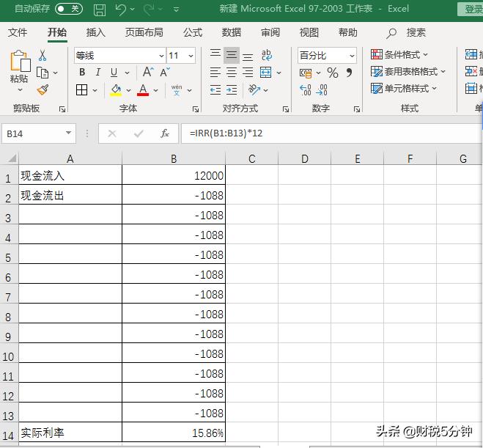The height and width of the screenshot is (448, 483).
Task: Open the font name dropdown
Action: [162, 56]
